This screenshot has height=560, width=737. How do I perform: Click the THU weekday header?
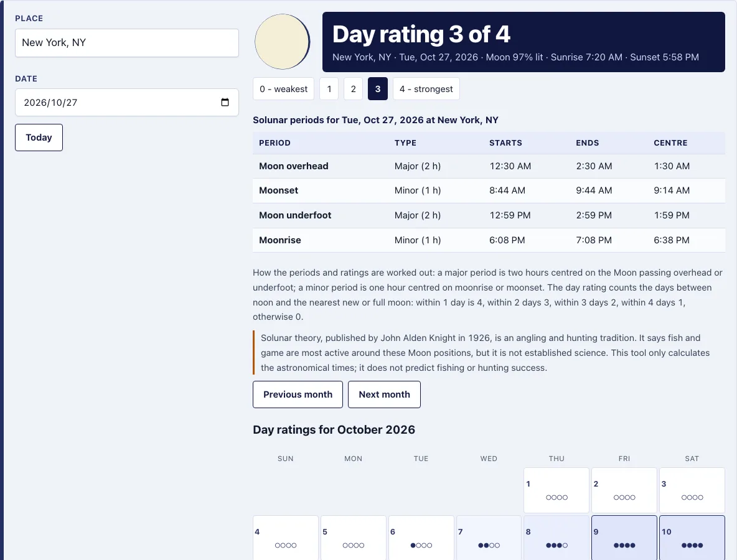(x=556, y=459)
